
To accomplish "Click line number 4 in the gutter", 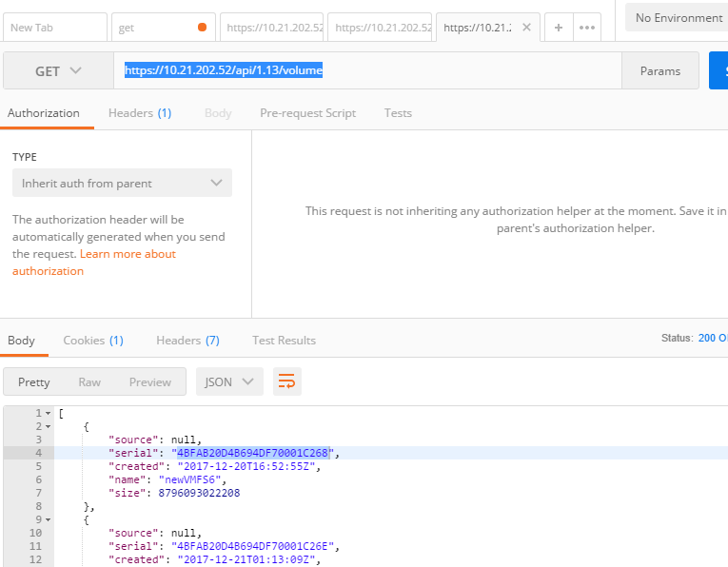I will (38, 453).
